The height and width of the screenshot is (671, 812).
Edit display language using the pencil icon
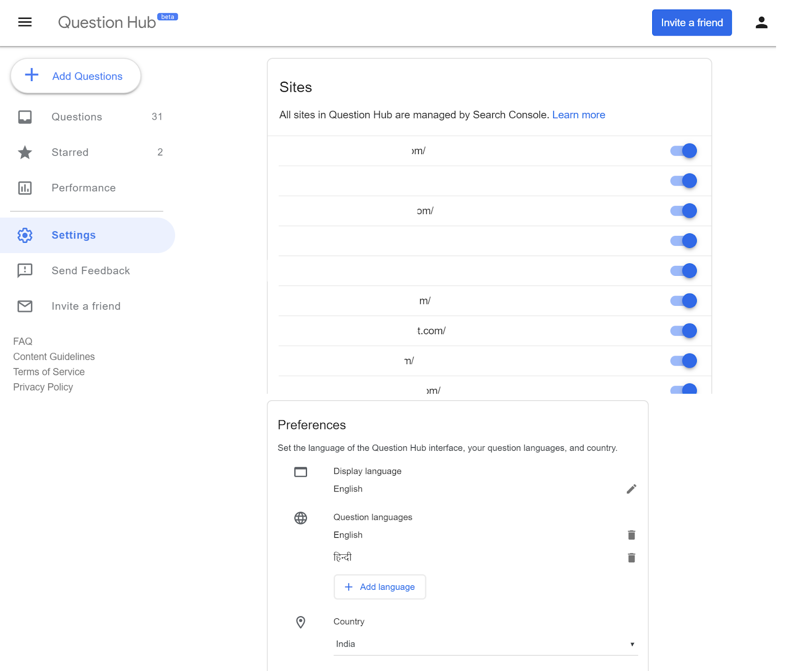pos(631,489)
